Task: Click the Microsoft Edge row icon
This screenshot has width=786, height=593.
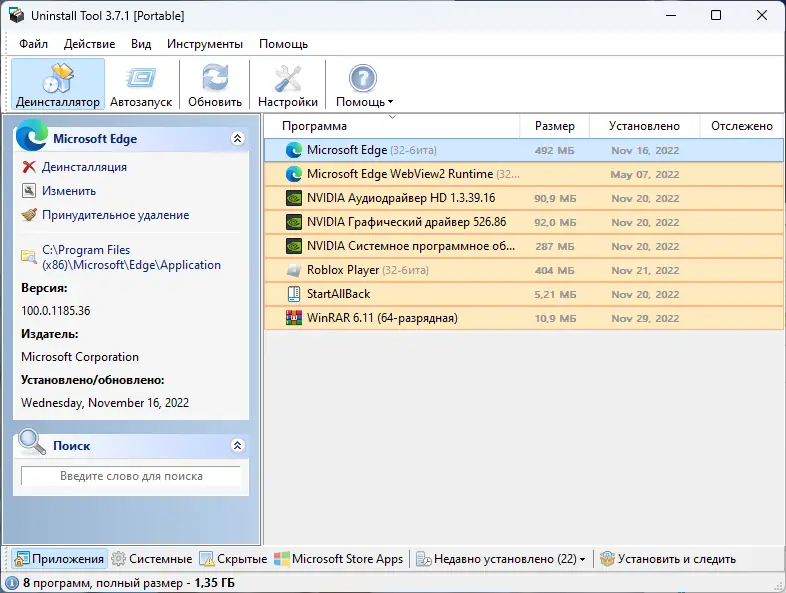Action: pos(294,150)
